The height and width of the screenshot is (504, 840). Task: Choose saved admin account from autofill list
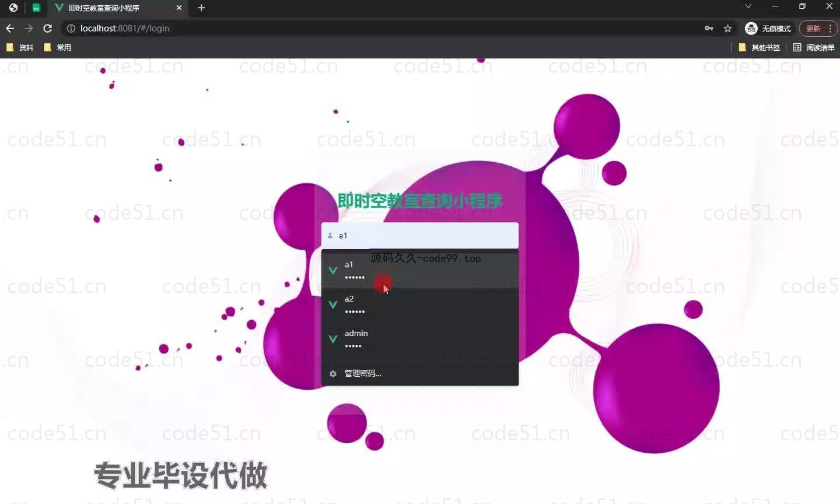click(x=420, y=339)
